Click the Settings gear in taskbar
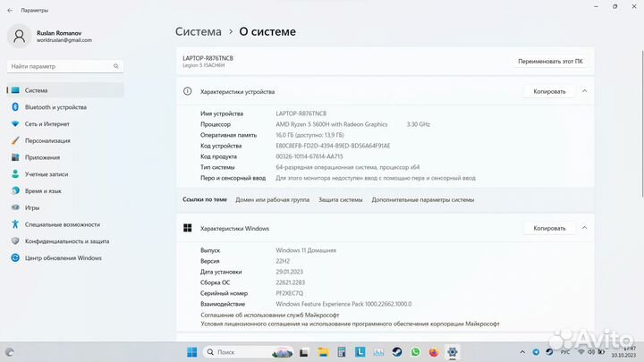 point(453,352)
